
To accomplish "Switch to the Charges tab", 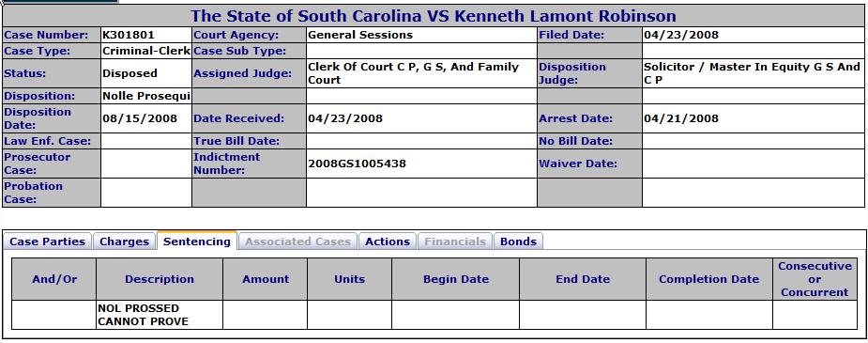I will [124, 242].
